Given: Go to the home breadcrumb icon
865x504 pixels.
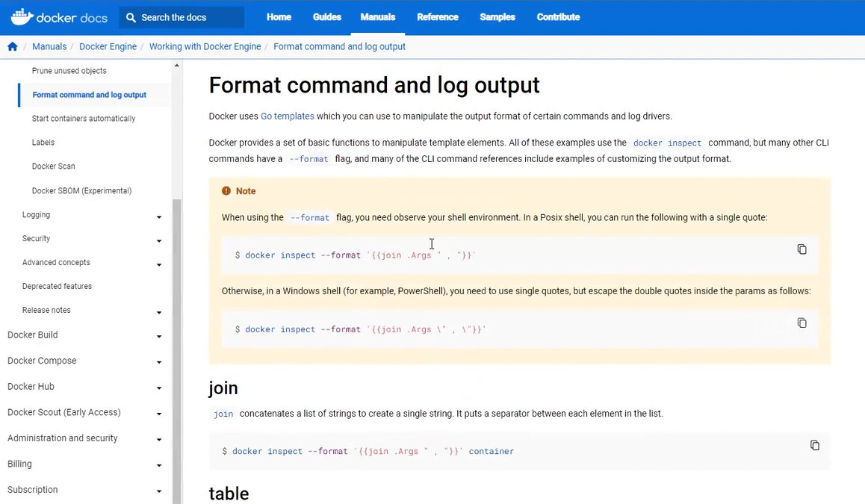Looking at the screenshot, I should 13,46.
